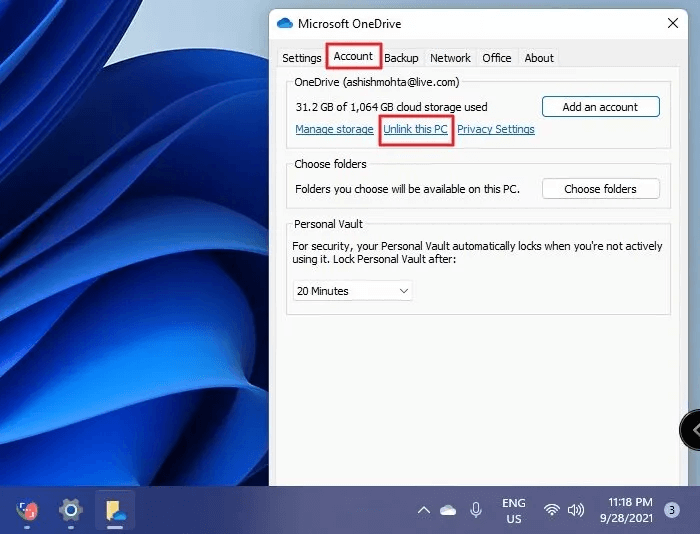Open the About tab
This screenshot has height=534, width=700.
tap(539, 58)
